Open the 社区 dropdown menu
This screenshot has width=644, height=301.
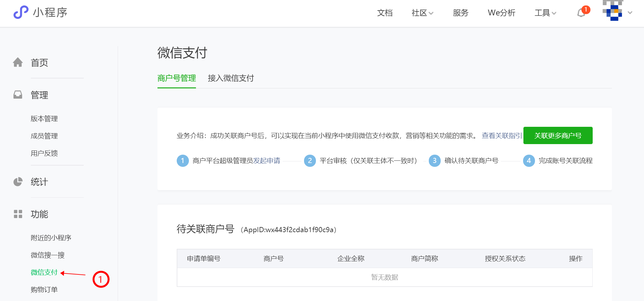[x=422, y=13]
